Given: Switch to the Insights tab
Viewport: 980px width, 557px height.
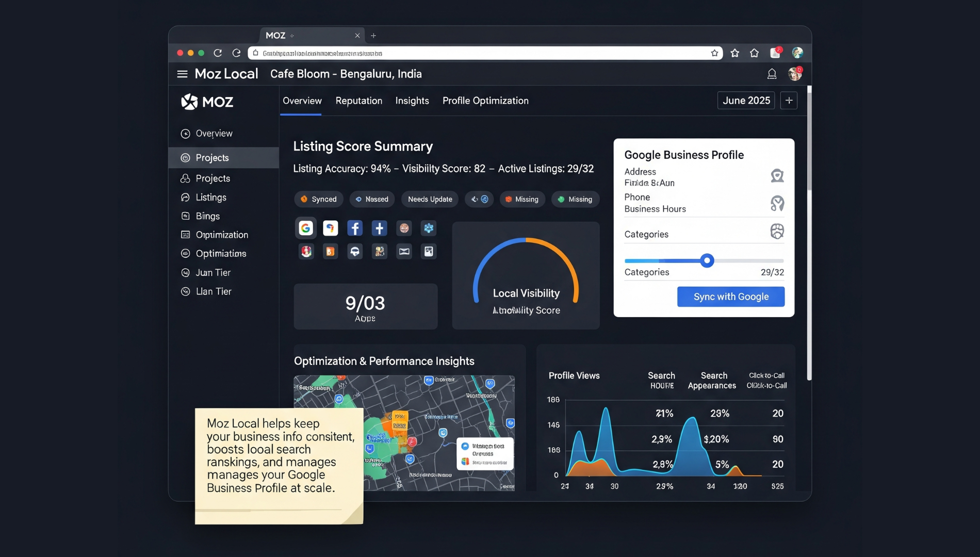Looking at the screenshot, I should (x=412, y=101).
